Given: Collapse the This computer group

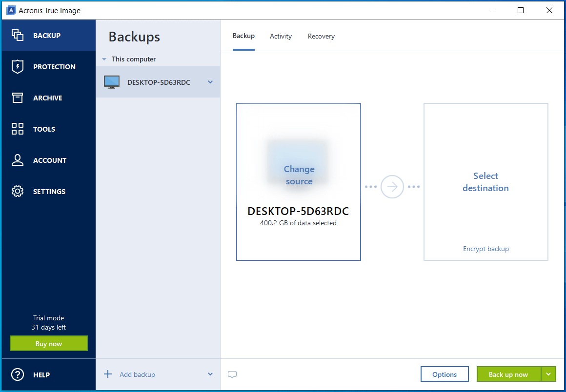Looking at the screenshot, I should coord(104,59).
